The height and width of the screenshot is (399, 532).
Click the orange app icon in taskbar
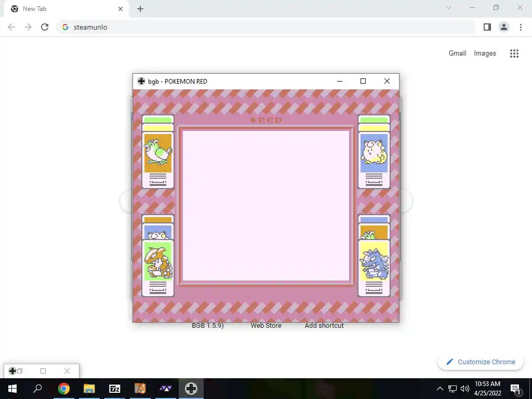coord(140,389)
